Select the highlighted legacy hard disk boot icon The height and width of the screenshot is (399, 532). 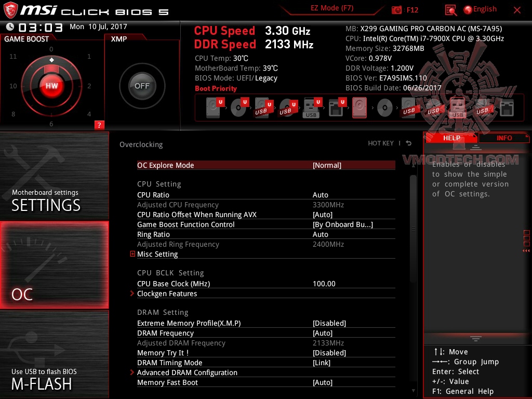360,108
